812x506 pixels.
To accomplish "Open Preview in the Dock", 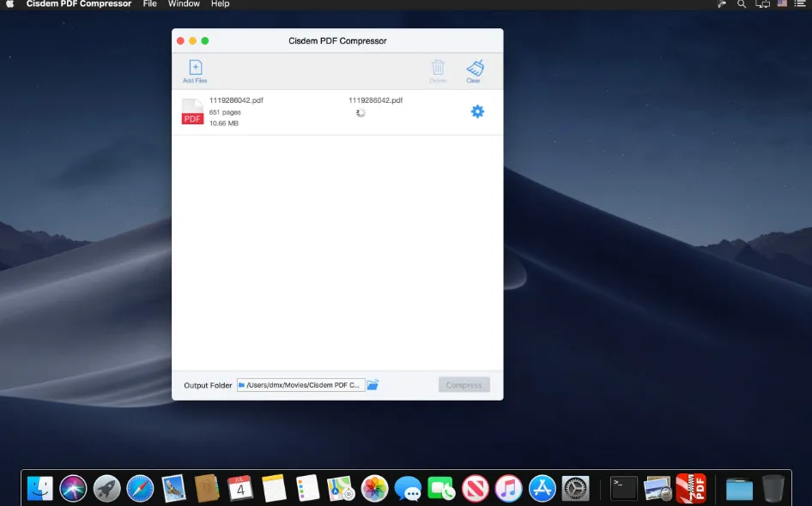I will [x=657, y=488].
